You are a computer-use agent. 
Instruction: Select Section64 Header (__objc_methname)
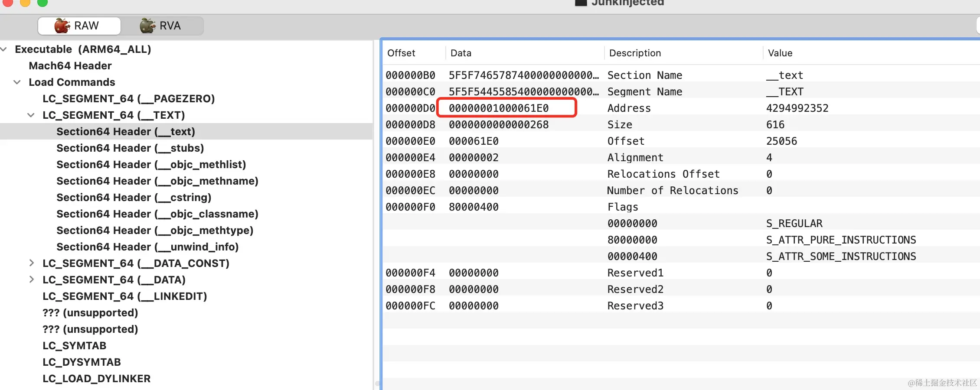pos(157,181)
